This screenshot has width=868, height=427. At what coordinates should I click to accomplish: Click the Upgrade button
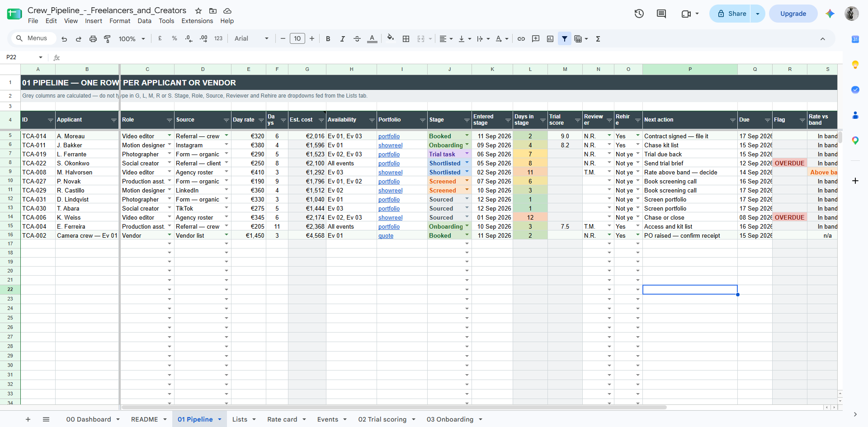coord(793,14)
